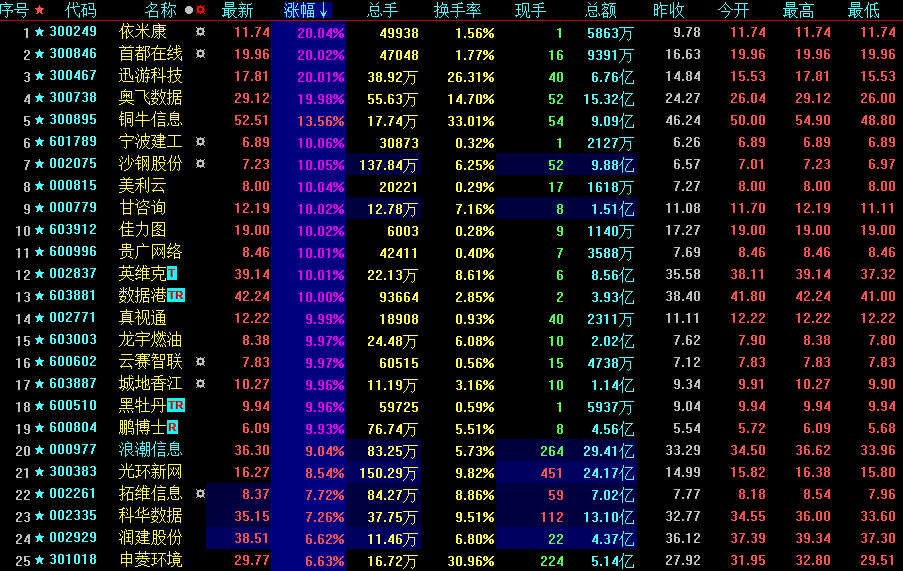This screenshot has width=903, height=571.
Task: Click the T badge next to 英维克
Action: coord(172,273)
